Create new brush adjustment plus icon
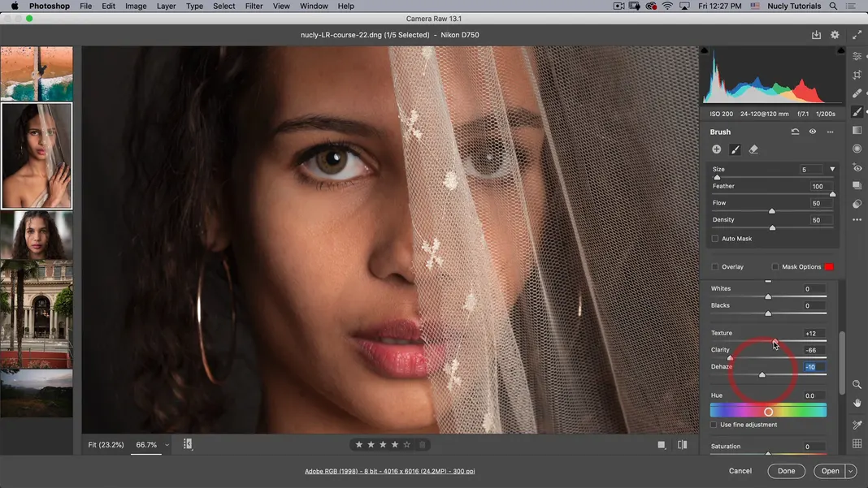This screenshot has width=868, height=488. click(x=716, y=149)
